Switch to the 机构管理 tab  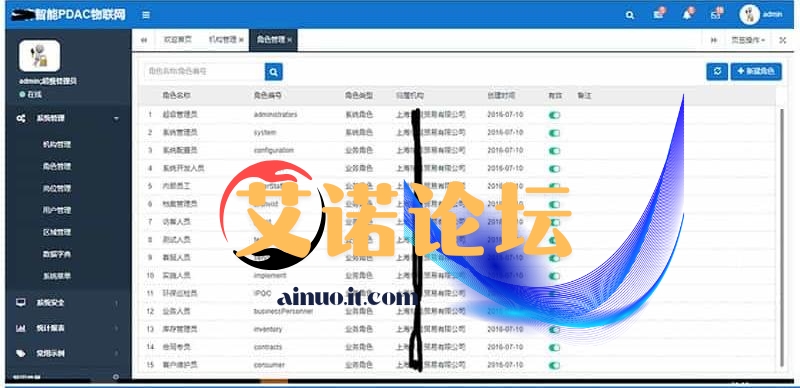pos(222,40)
